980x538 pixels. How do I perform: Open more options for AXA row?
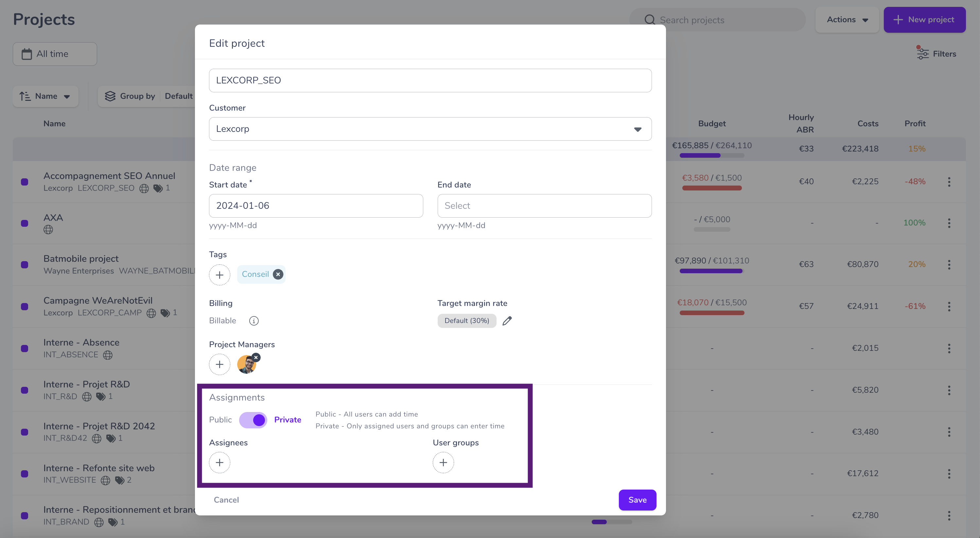(949, 223)
